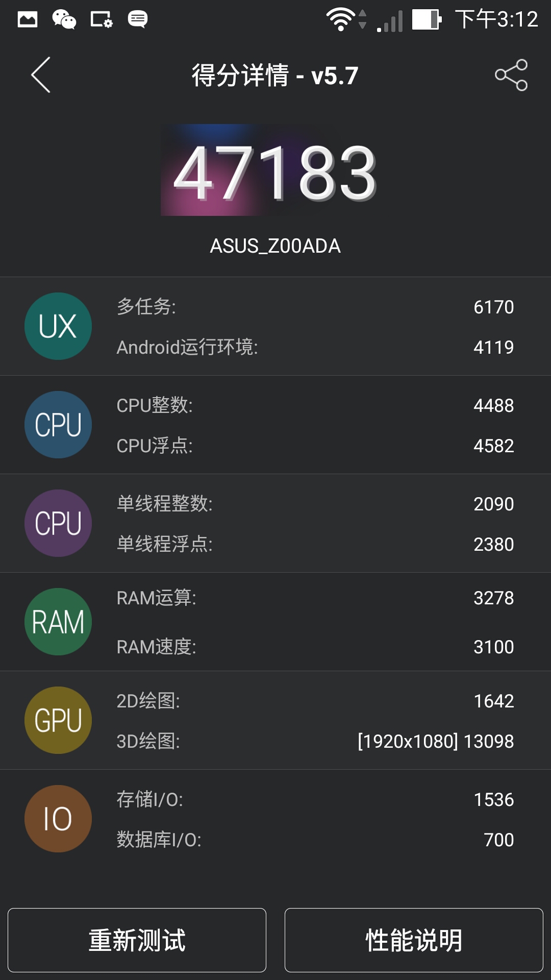Image resolution: width=551 pixels, height=980 pixels.
Task: Tap the purple CPU single-thread icon
Action: click(x=58, y=523)
